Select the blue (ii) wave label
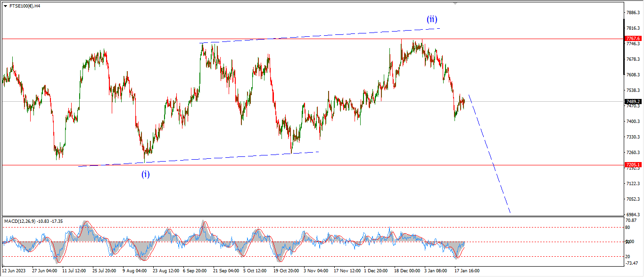 pos(432,20)
